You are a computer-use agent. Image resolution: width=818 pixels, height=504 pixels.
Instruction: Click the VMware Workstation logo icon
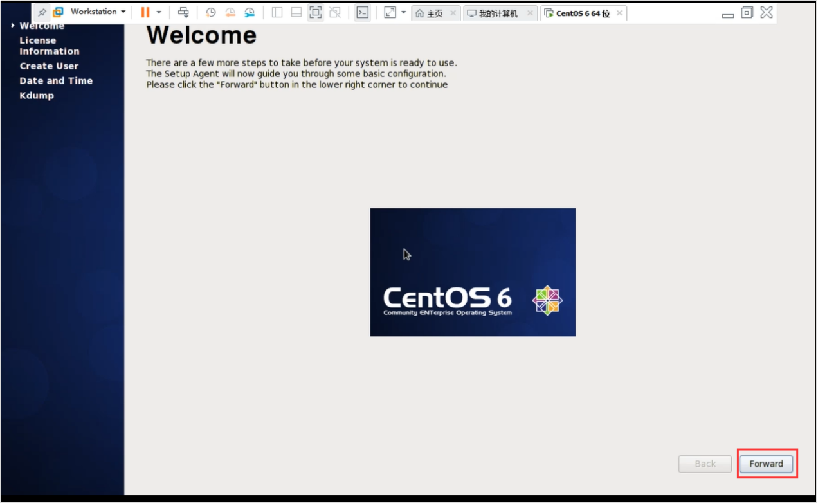click(58, 12)
